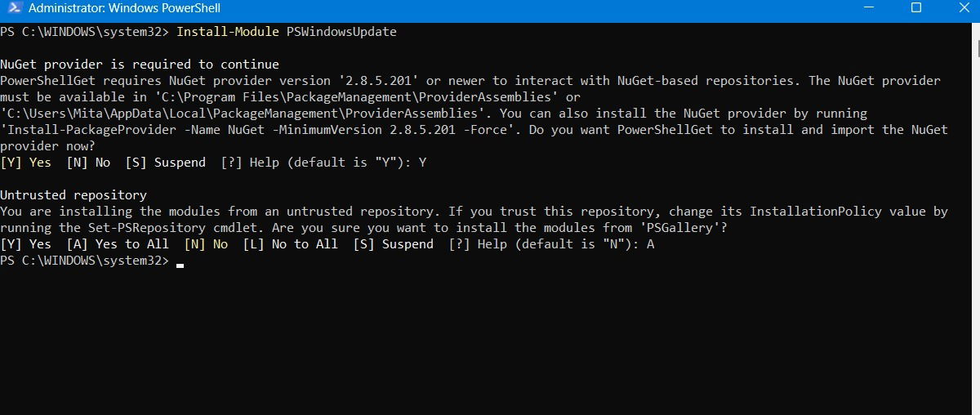Click the 'Untrusted repository' heading

tap(73, 195)
